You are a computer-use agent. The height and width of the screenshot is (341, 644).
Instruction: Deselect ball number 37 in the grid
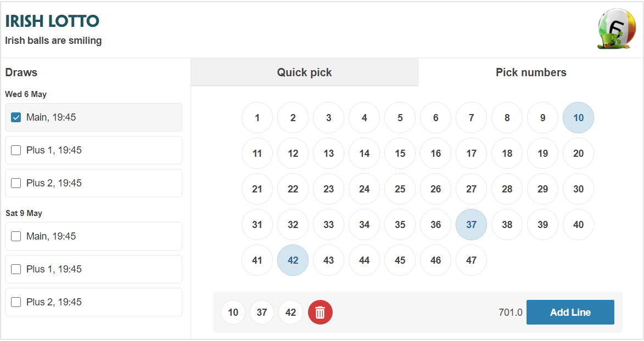pyautogui.click(x=471, y=224)
